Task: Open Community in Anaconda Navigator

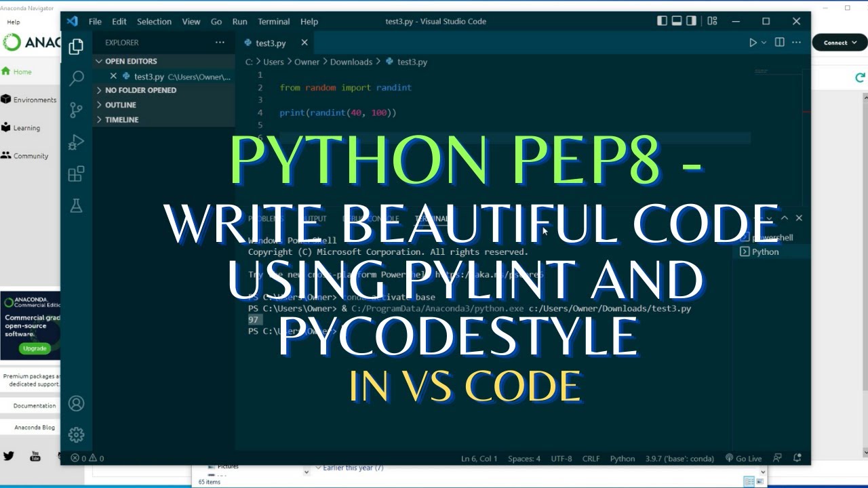Action: (x=25, y=155)
